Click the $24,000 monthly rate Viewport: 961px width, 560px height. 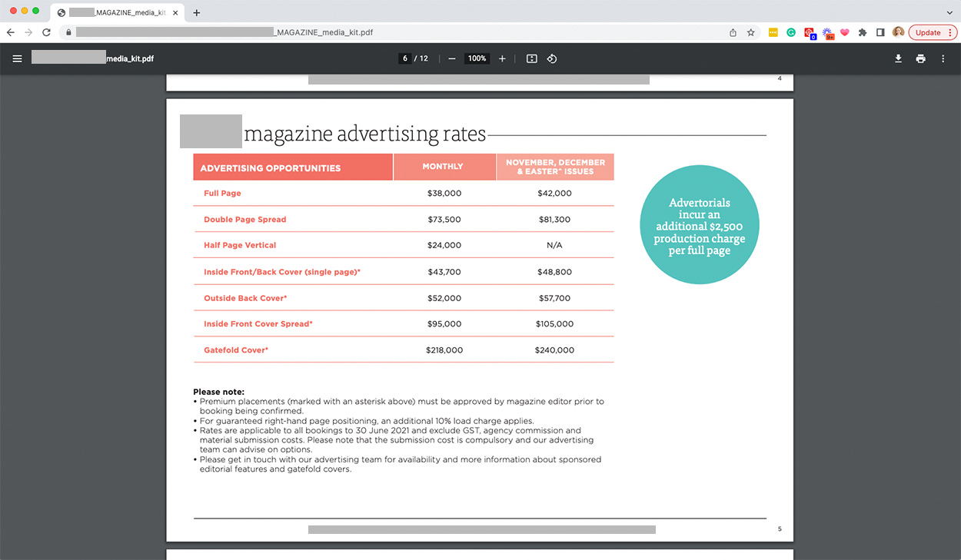(444, 245)
